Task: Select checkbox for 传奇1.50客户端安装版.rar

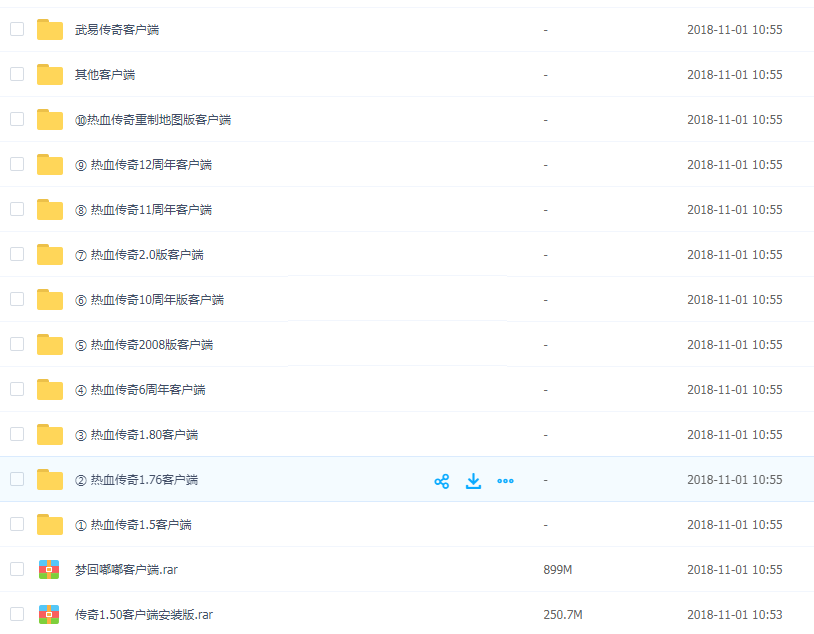Action: tap(17, 614)
